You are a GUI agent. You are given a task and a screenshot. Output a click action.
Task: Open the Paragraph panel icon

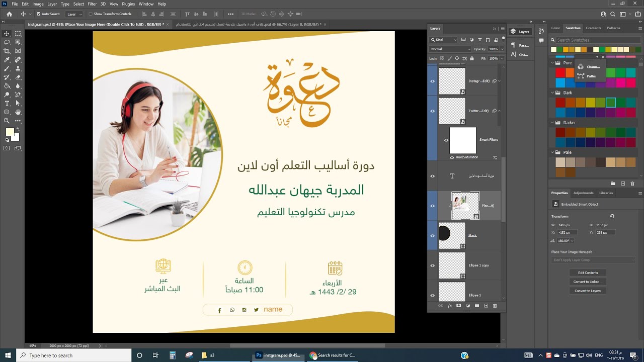(x=513, y=45)
